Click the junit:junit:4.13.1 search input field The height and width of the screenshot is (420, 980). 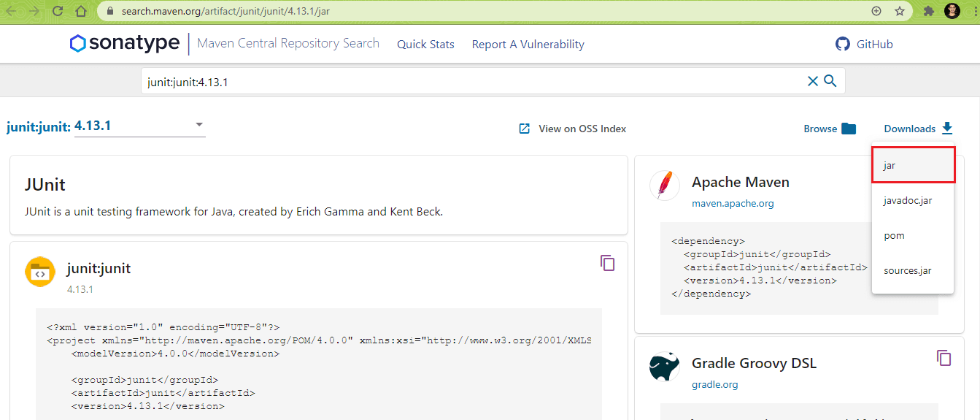467,82
